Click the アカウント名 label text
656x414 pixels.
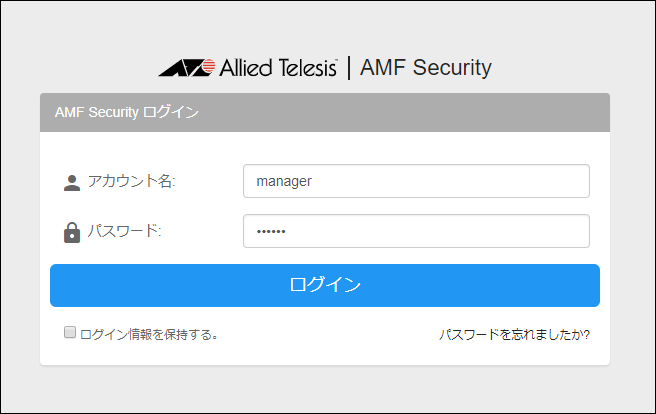pyautogui.click(x=131, y=181)
